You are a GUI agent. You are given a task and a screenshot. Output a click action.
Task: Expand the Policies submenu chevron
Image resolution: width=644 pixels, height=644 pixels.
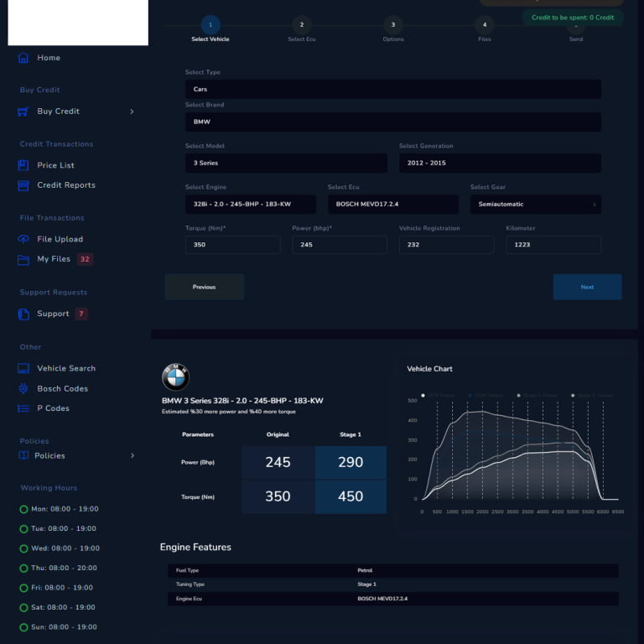132,455
